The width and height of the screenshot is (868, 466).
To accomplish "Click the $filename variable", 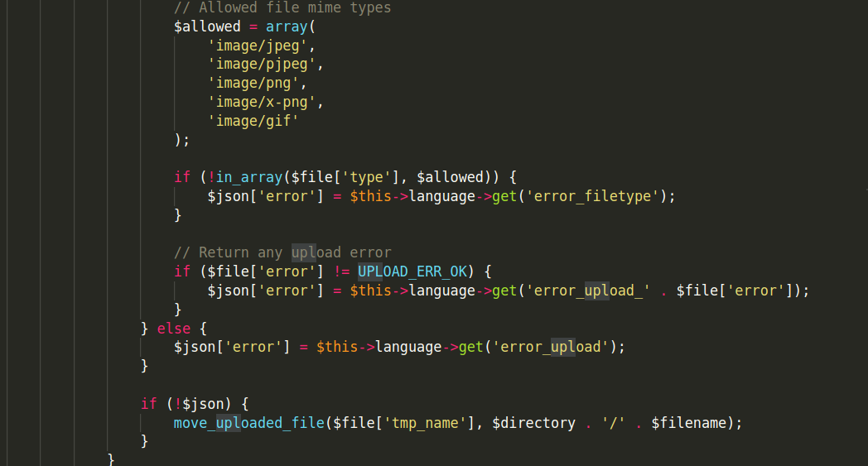I will pyautogui.click(x=688, y=423).
